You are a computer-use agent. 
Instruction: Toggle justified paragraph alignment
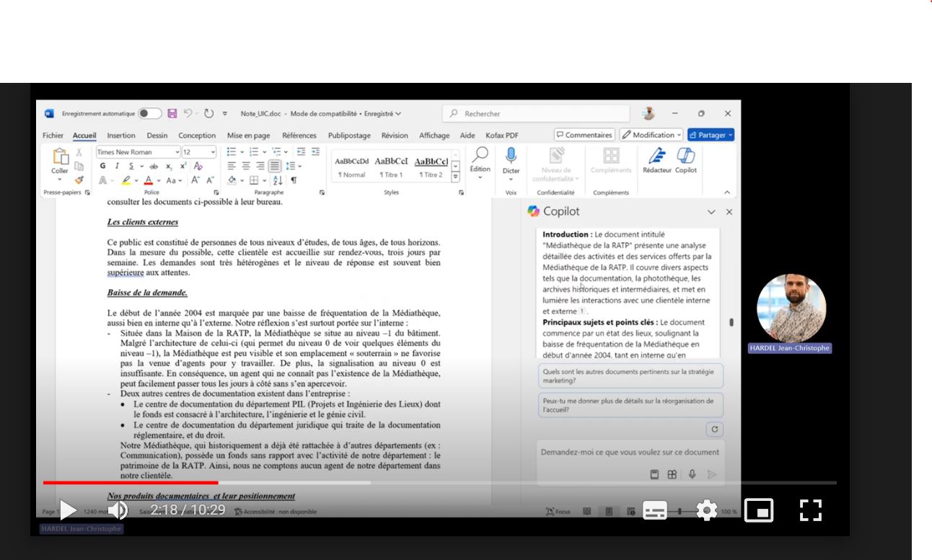[x=276, y=166]
